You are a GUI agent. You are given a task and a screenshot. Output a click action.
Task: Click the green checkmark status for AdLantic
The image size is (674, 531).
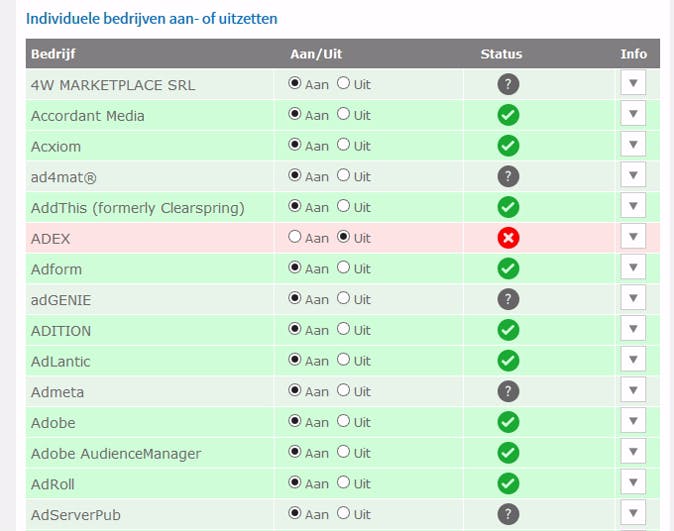(508, 361)
